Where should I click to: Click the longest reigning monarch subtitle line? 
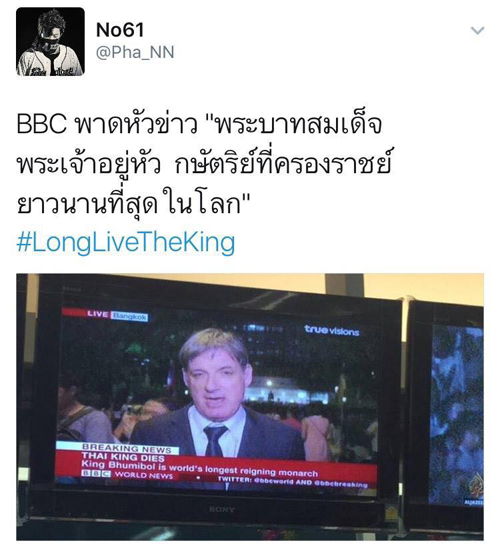coord(200,469)
